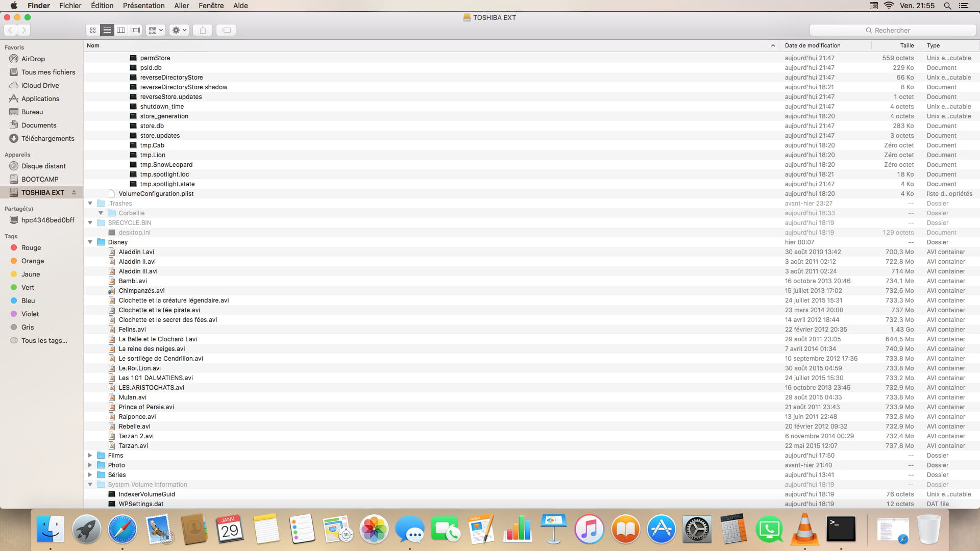Open Notification Center in menu bar
This screenshot has height=551, width=980.
[x=964, y=6]
